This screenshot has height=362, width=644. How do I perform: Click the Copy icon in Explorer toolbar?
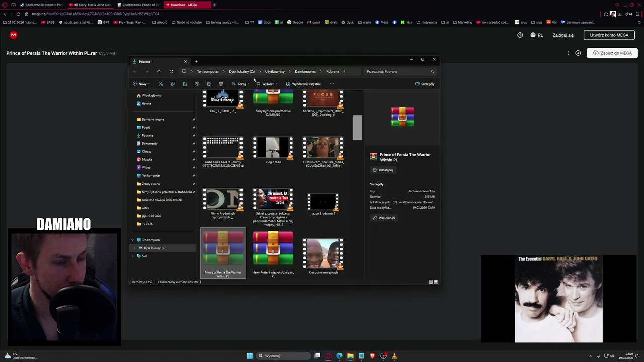[x=173, y=84]
